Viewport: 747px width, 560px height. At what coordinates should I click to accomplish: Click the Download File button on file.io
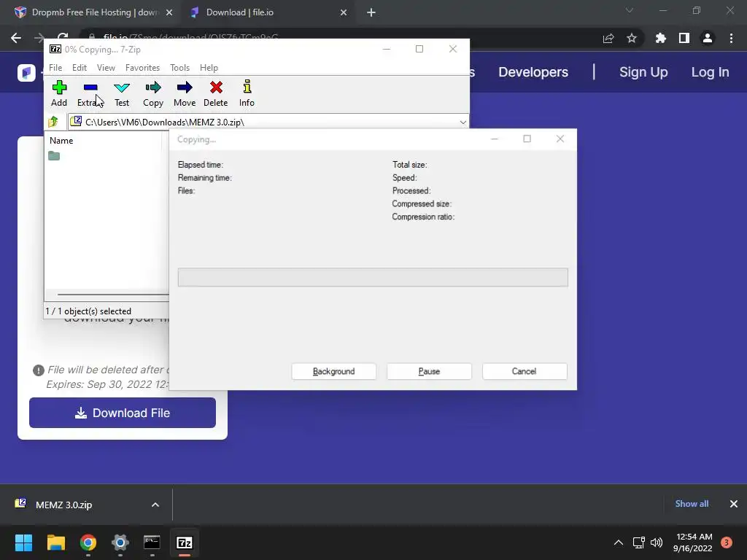[x=123, y=413]
